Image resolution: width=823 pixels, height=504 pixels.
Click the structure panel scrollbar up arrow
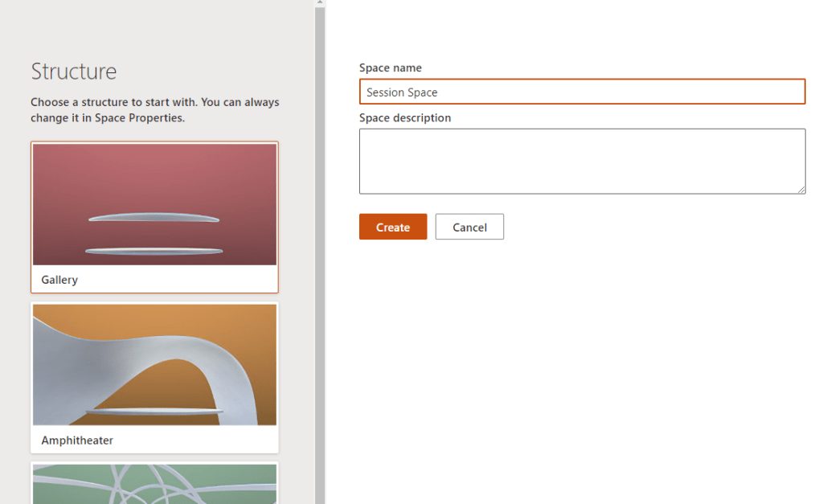[x=320, y=3]
